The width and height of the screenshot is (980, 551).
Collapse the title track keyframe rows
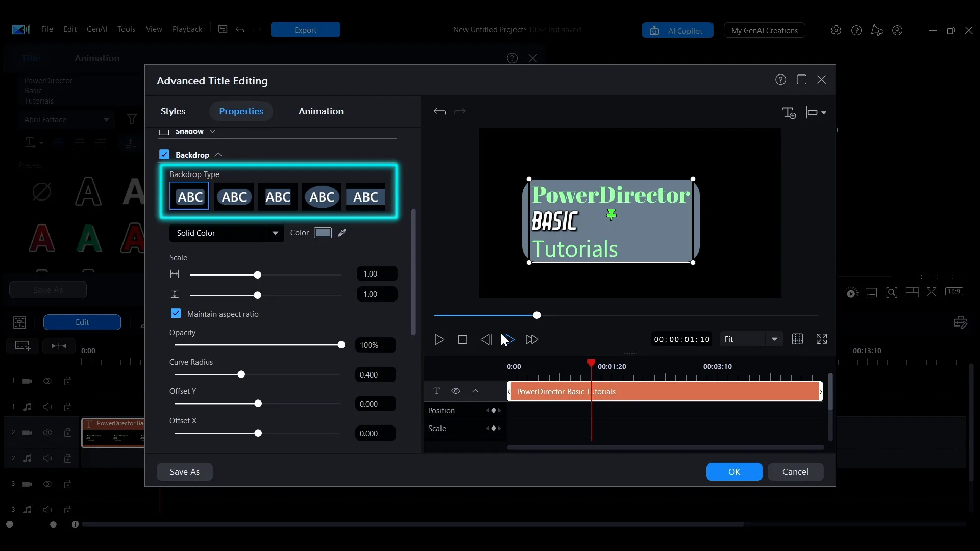pyautogui.click(x=475, y=391)
